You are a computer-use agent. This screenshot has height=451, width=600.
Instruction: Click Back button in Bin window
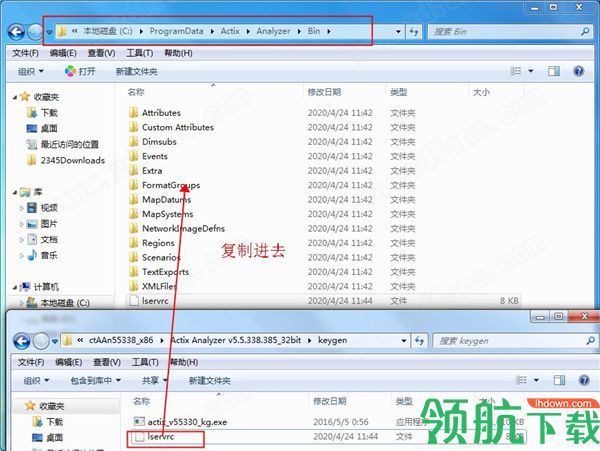click(x=16, y=32)
